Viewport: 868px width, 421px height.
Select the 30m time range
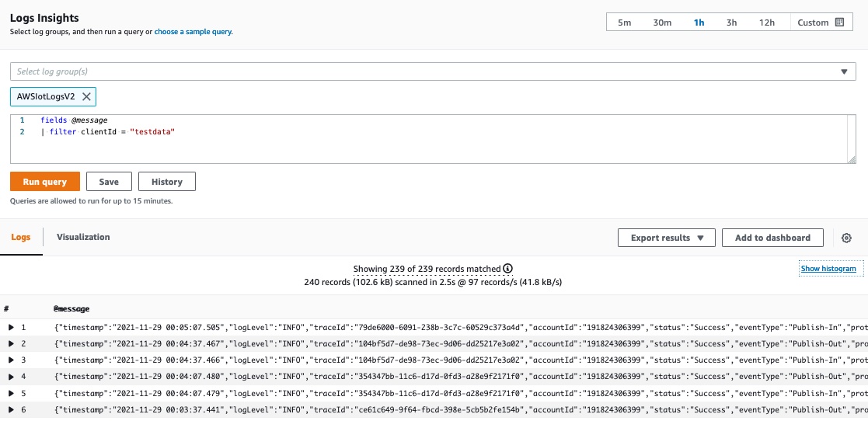pyautogui.click(x=662, y=23)
